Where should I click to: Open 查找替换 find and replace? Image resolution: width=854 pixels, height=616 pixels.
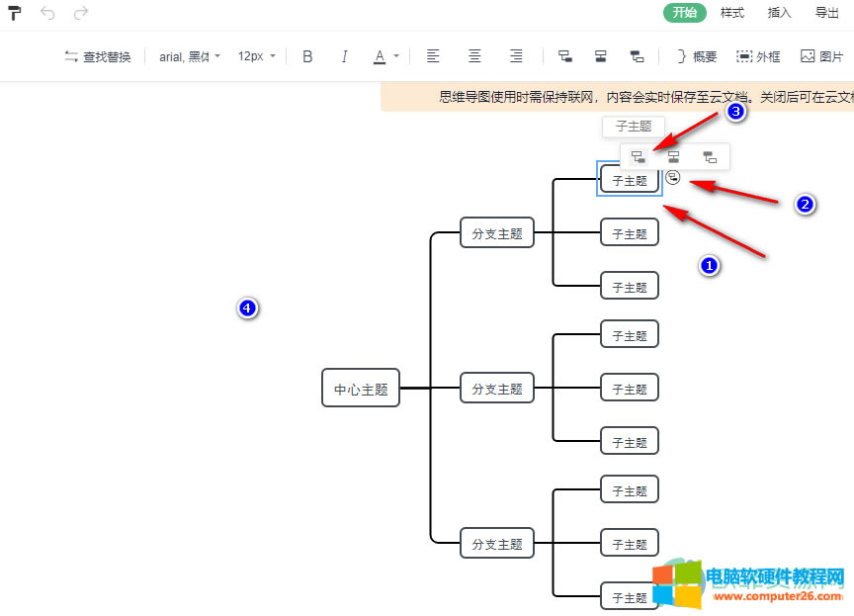[97, 56]
